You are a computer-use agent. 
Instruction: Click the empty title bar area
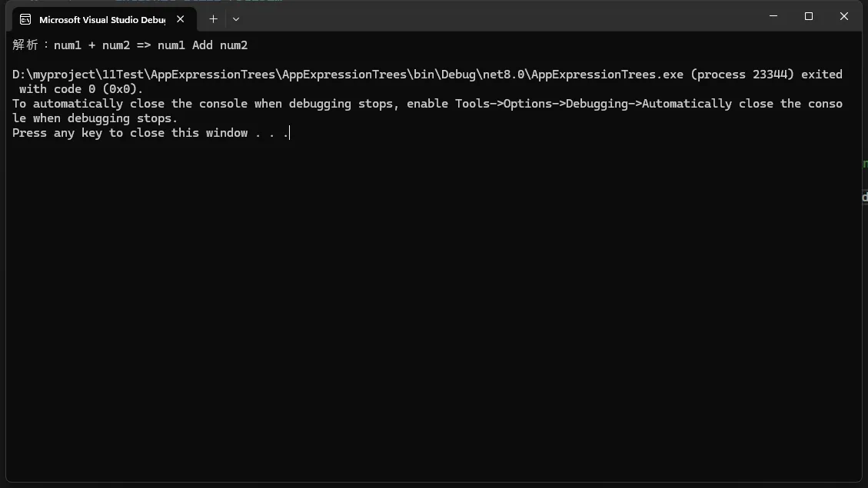pos(498,17)
